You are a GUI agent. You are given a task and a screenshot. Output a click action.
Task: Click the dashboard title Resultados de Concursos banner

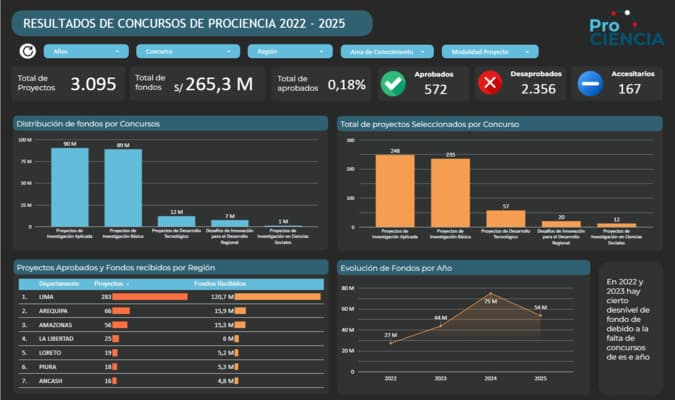coord(192,23)
